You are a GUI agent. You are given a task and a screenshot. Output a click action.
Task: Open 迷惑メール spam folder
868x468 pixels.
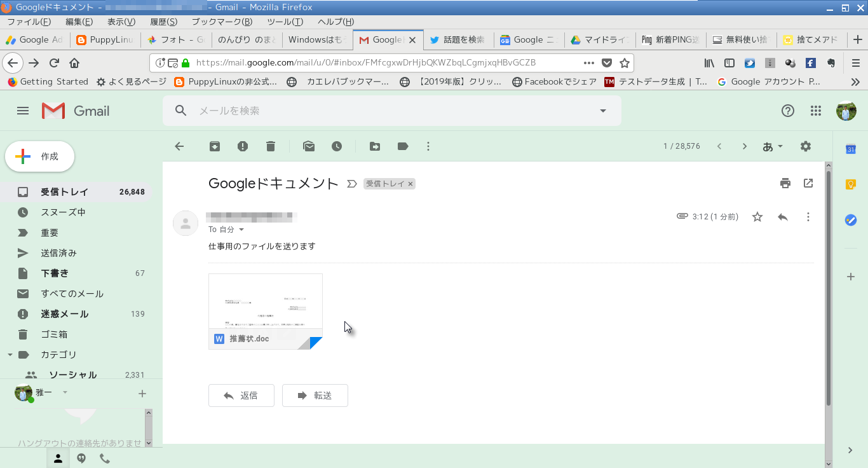click(x=76, y=314)
